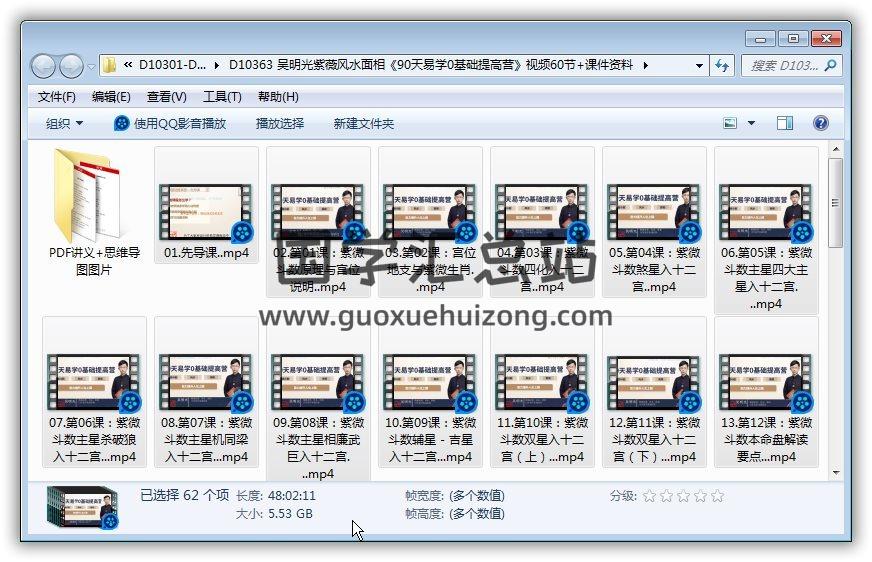Open the 查看(V) menu

[166, 97]
